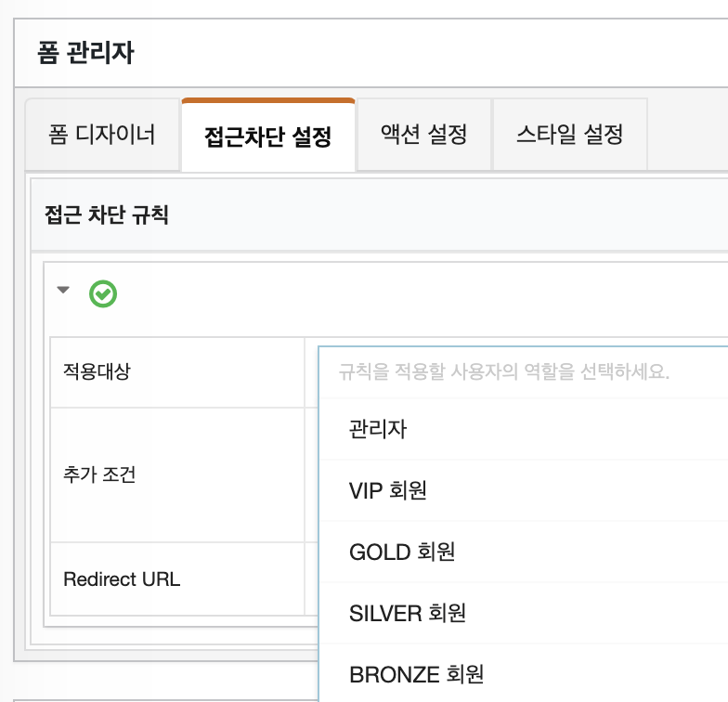Click the blank tab strip area after 스타일 설정
728x702 pixels.
tap(688, 135)
